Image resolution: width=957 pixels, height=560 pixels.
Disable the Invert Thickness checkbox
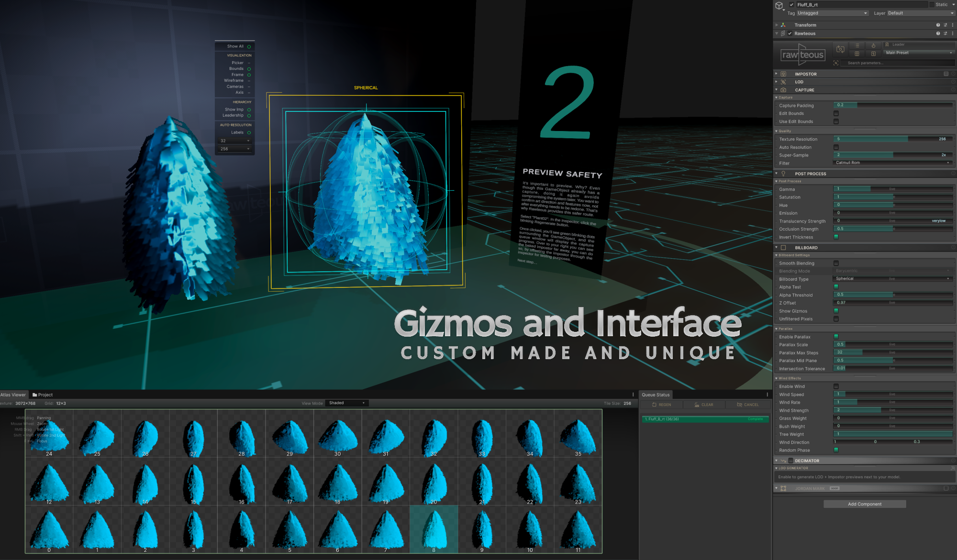coord(836,237)
